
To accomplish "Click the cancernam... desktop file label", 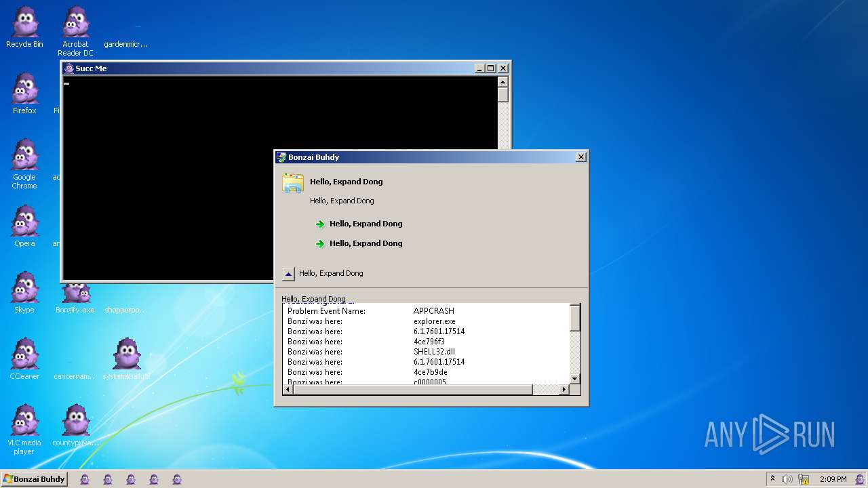I will click(x=75, y=376).
